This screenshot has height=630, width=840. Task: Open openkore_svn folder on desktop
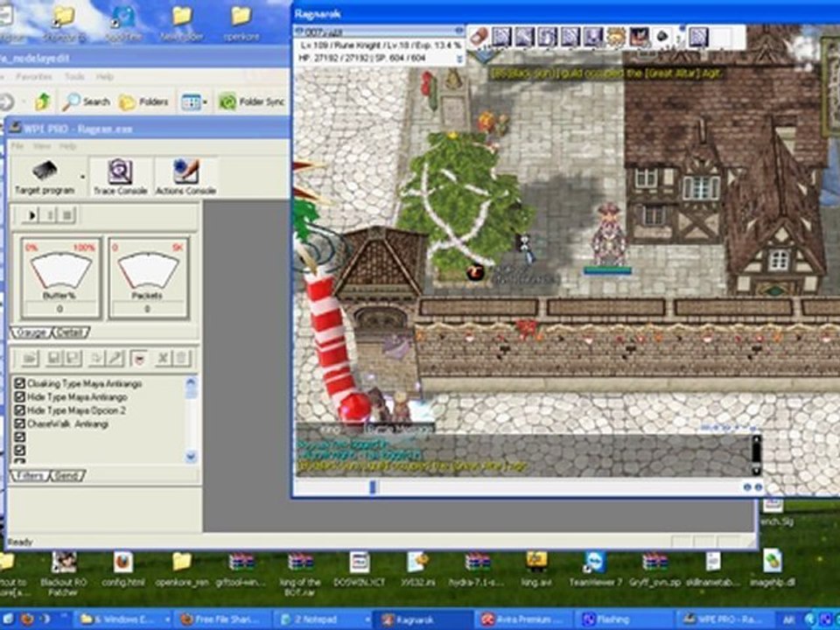182,570
